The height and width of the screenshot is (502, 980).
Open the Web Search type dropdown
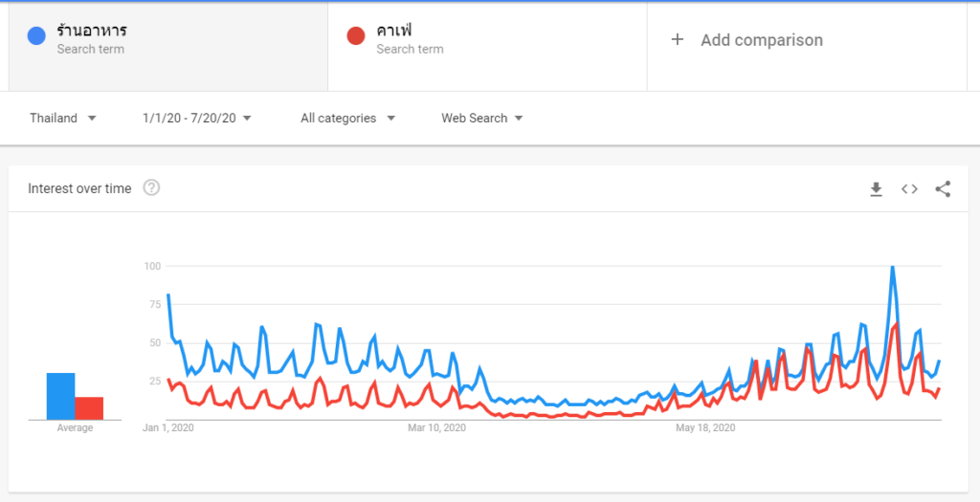click(x=481, y=118)
